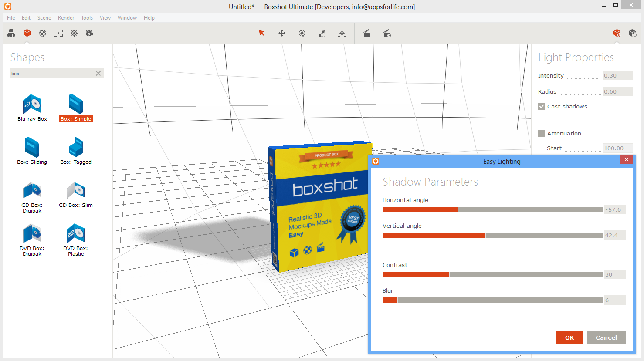This screenshot has height=361, width=644.
Task: Open the Shapes panel cube icon
Action: coord(27,33)
